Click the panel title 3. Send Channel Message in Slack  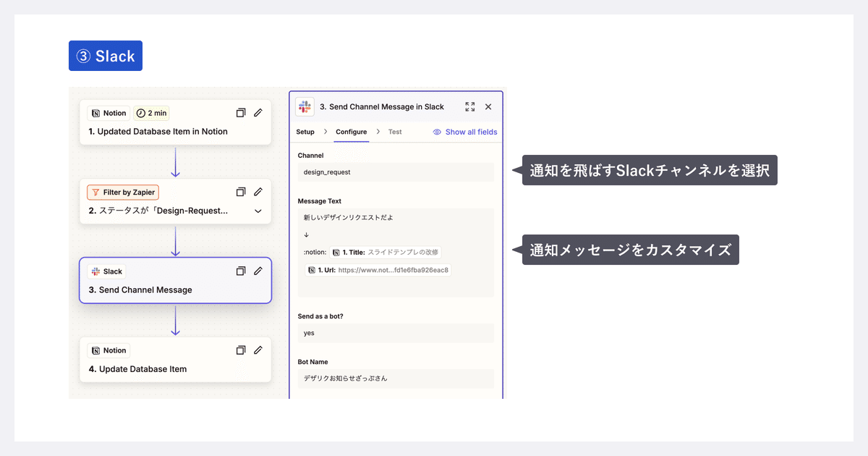381,106
